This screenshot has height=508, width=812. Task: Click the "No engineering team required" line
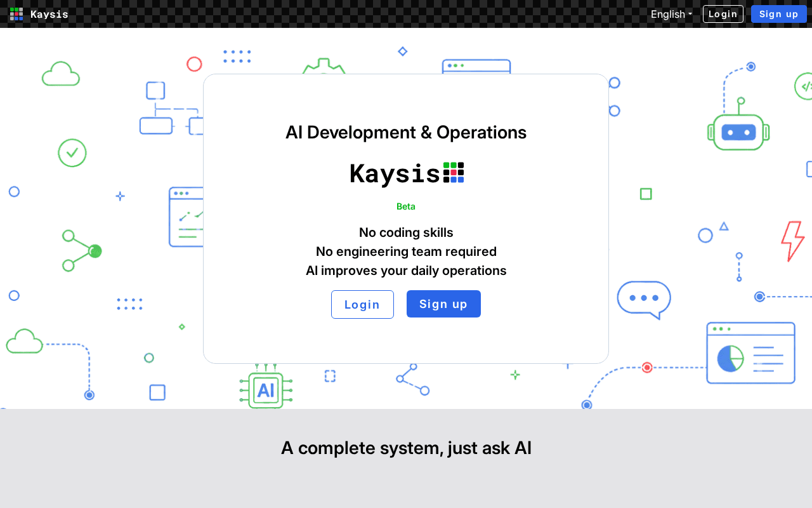406,251
